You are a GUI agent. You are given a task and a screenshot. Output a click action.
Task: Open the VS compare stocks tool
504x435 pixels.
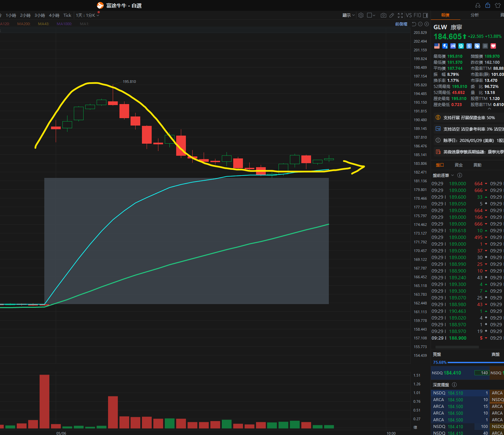click(x=409, y=15)
